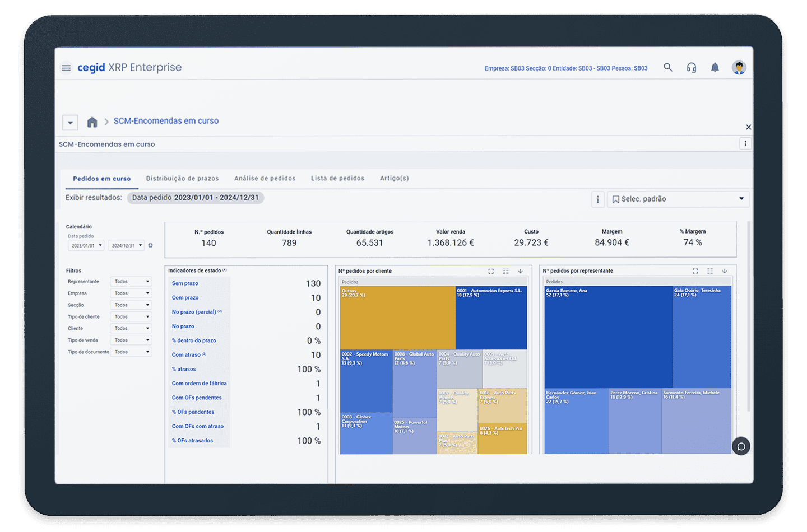Viewport: 807px width, 532px height.
Task: Click the info icon beside Selec. padrão
Action: tap(597, 199)
